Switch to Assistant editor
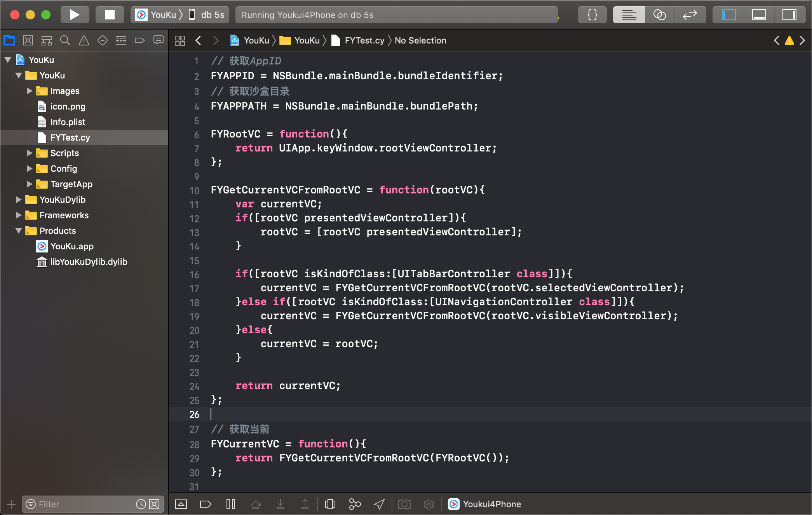The width and height of the screenshot is (812, 515). [659, 15]
